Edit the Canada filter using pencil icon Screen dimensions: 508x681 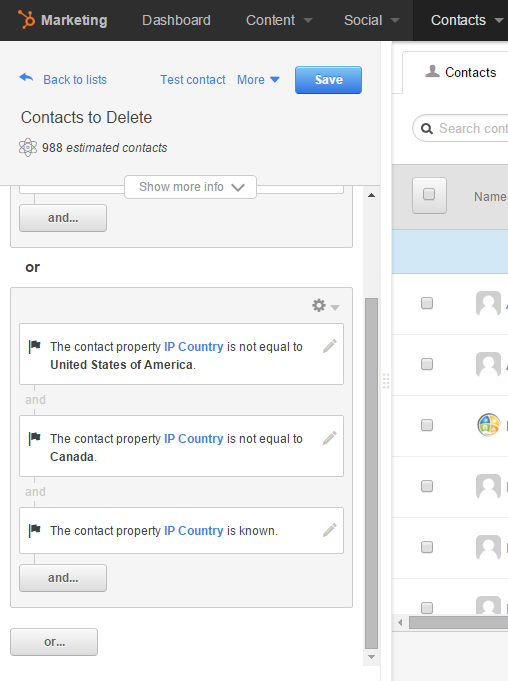pyautogui.click(x=330, y=438)
